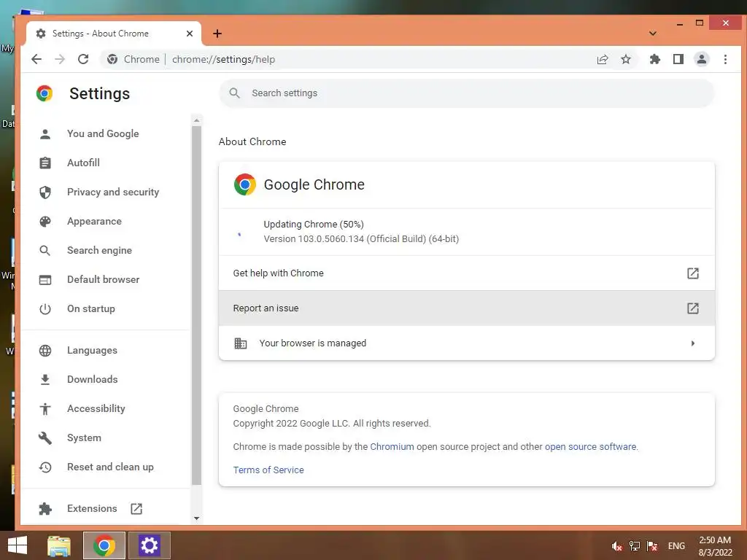Click the ENG language indicator
Image resolution: width=747 pixels, height=560 pixels.
[x=676, y=546]
